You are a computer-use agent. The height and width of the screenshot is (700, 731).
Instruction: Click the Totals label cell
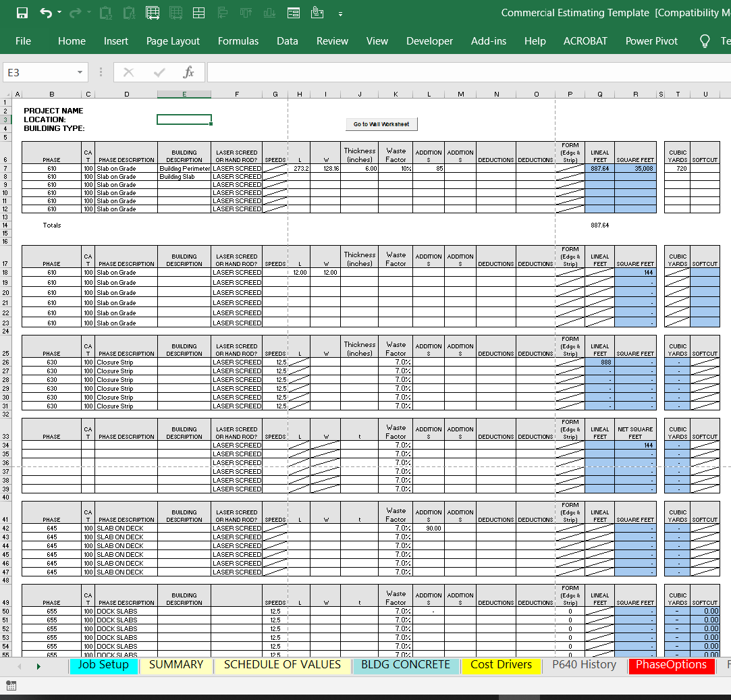(52, 225)
